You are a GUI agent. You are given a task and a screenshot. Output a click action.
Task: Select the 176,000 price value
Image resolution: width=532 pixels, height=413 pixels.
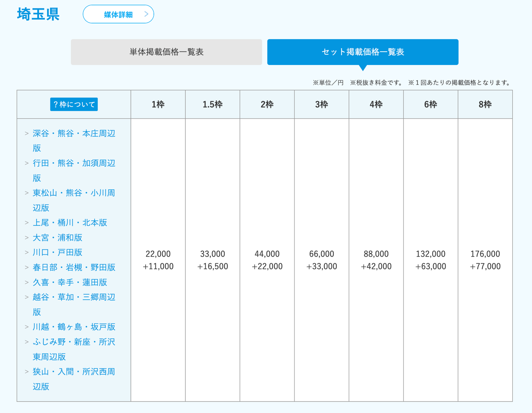coord(485,254)
